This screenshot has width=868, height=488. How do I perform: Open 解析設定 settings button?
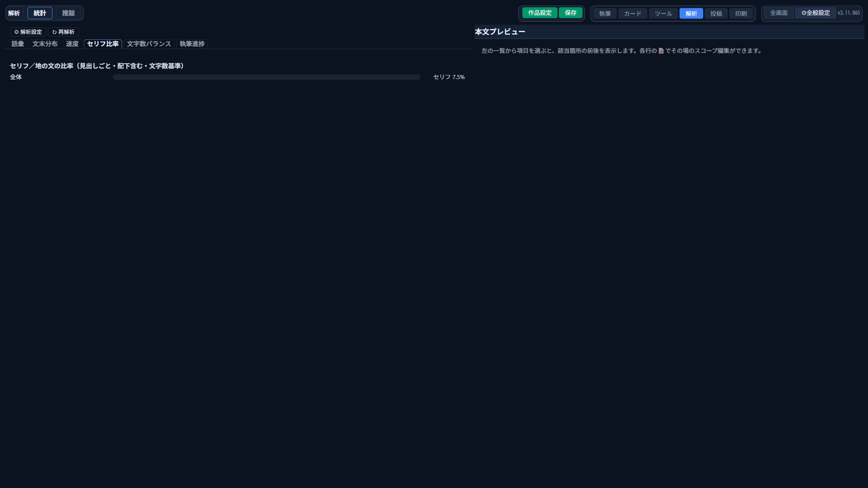28,32
